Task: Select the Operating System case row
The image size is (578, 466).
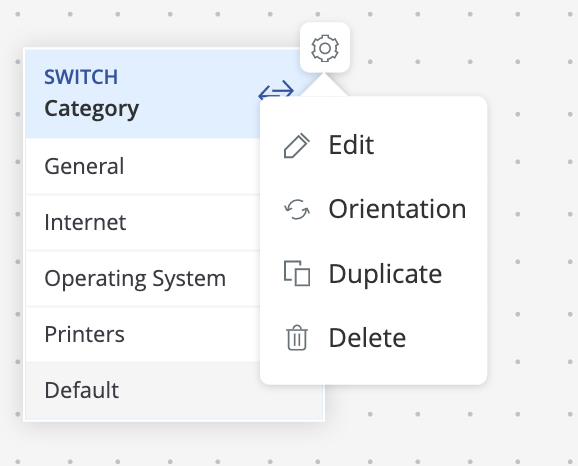Action: point(143,278)
